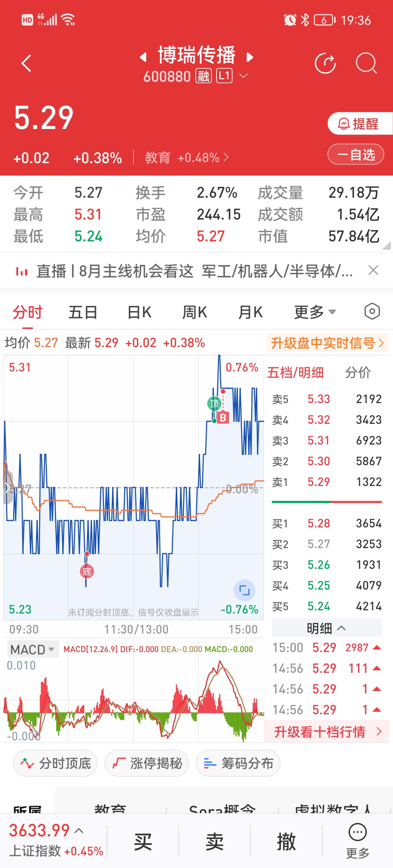Screen dimensions: 393x868
Task: Tap the battery status icon
Action: pyautogui.click(x=325, y=20)
